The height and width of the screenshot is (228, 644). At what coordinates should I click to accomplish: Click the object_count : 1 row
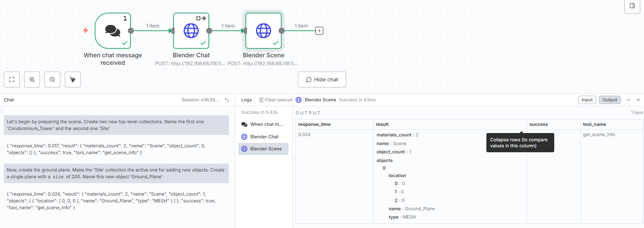tap(394, 152)
